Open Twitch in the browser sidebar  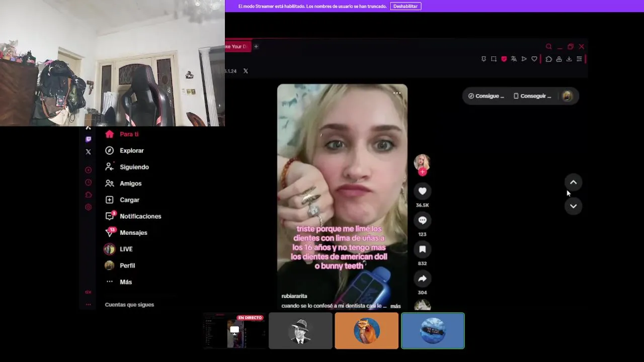point(89,139)
